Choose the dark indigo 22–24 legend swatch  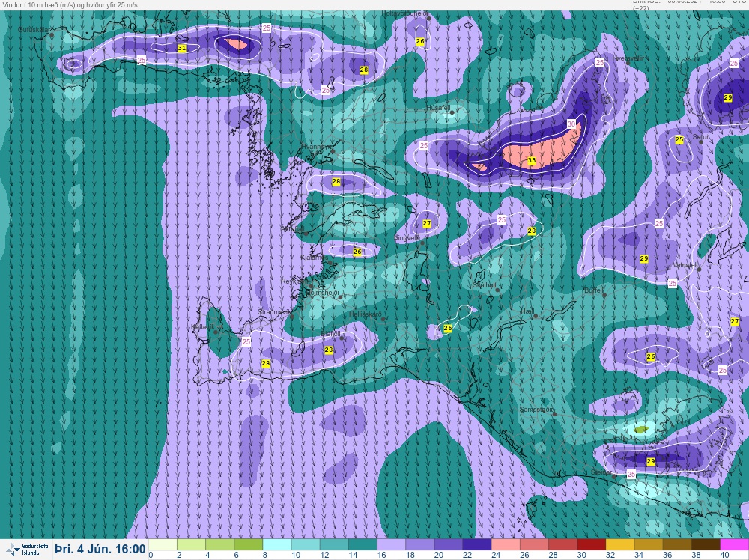point(476,545)
